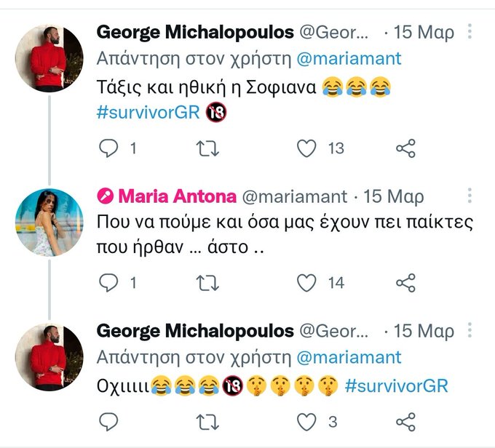
Task: Open more options for first tweet
Action: point(470,32)
